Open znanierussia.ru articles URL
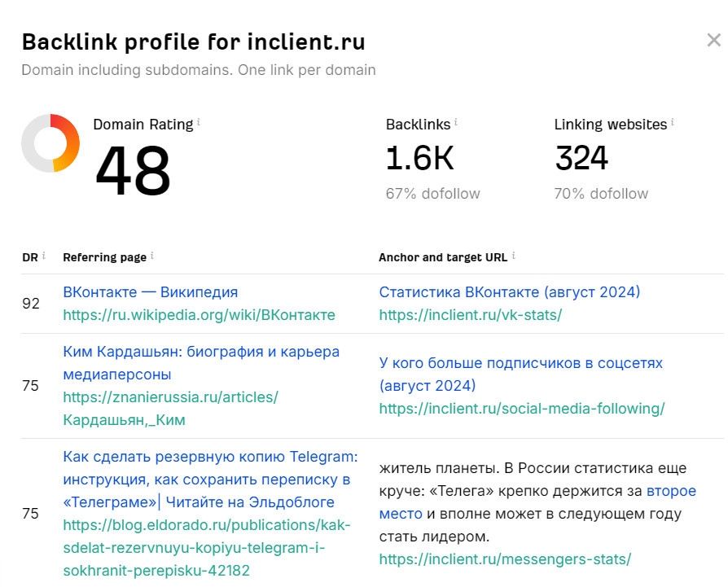Screen dimensions: 728x587 point(170,409)
